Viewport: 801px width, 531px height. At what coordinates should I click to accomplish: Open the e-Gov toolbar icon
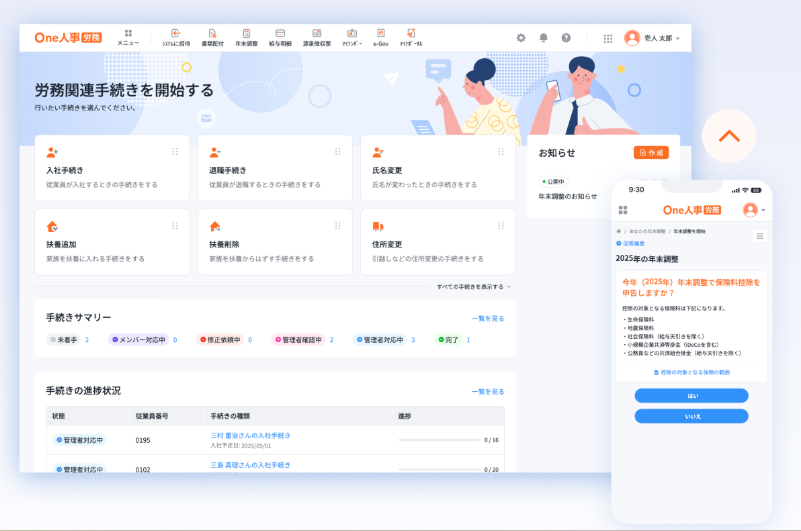(381, 38)
